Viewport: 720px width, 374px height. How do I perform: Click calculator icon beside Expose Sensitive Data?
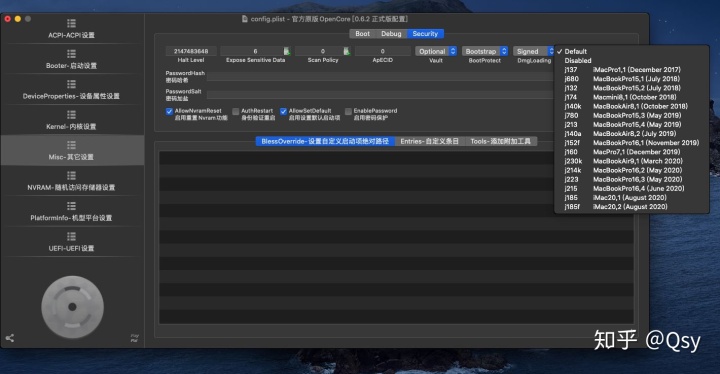click(x=287, y=51)
